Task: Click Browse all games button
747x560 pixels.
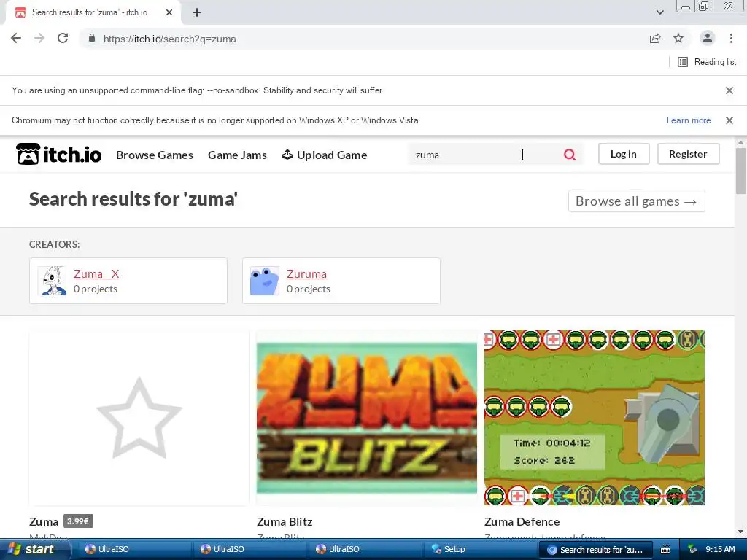Action: [636, 201]
